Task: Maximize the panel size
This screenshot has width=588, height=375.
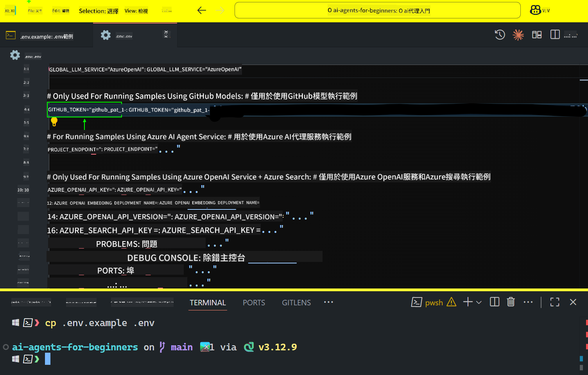Action: tap(555, 302)
